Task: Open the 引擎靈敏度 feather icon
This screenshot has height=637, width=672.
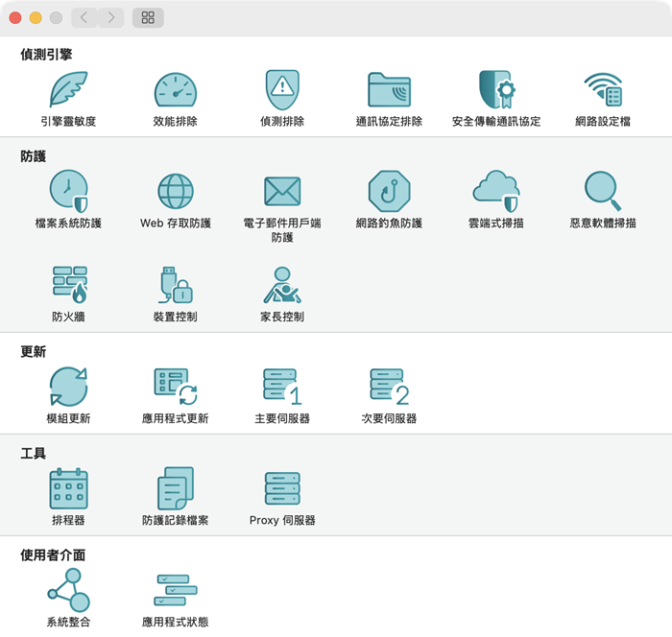Action: [x=68, y=89]
